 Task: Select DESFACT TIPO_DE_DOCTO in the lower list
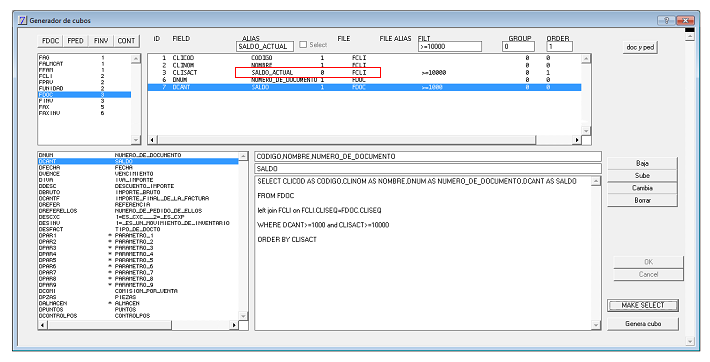[x=138, y=229]
